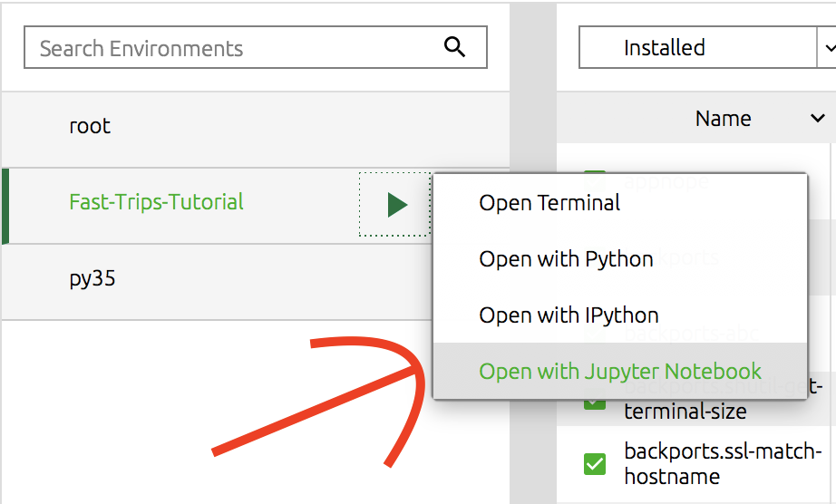Click the terminal-size package name text

(685, 411)
